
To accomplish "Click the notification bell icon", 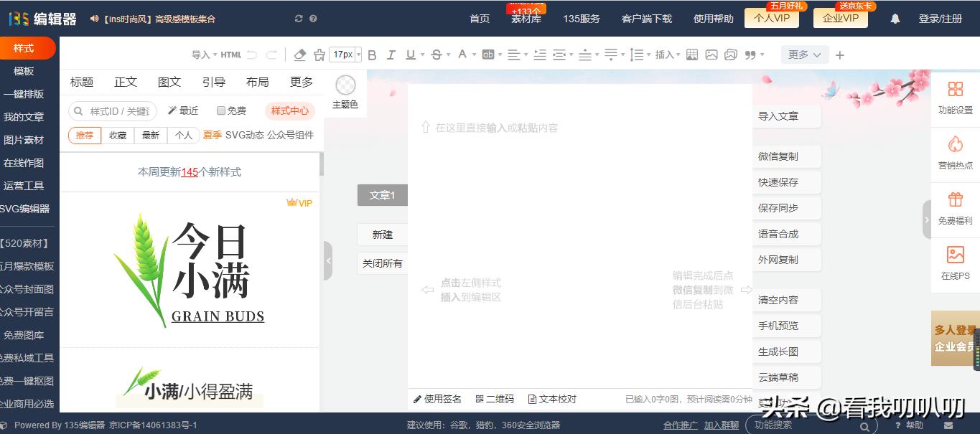I will 895,19.
